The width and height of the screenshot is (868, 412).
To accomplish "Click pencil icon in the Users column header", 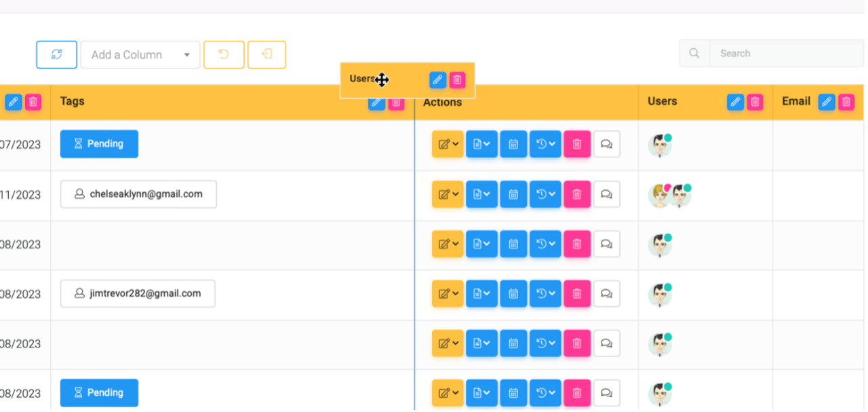I will point(735,102).
